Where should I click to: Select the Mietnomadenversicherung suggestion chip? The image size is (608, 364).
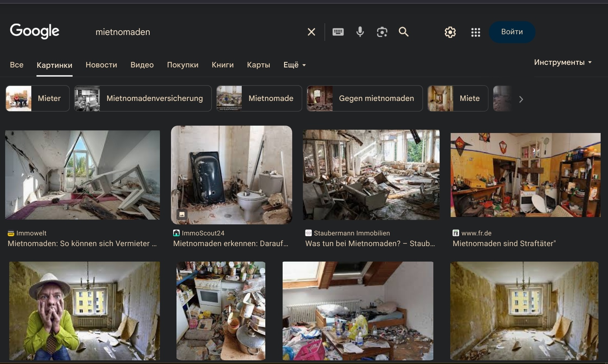click(x=143, y=98)
